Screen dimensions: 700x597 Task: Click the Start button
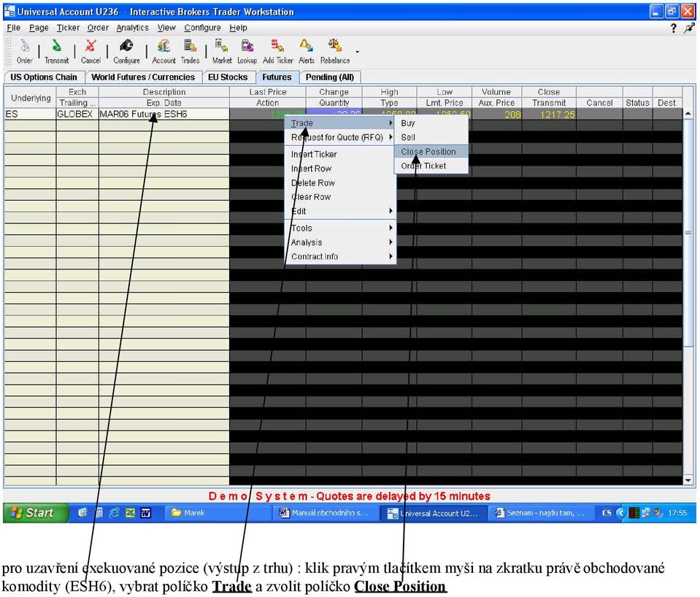coord(36,512)
